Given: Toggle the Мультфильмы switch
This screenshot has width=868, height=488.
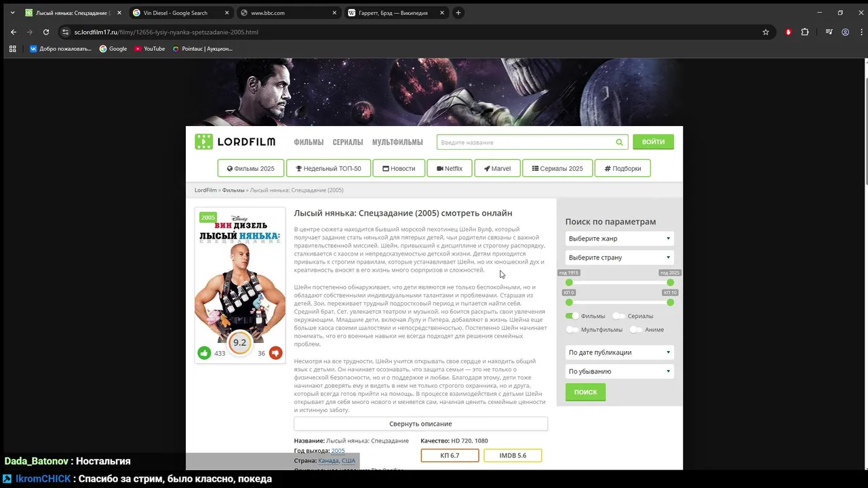Looking at the screenshot, I should [x=572, y=329].
